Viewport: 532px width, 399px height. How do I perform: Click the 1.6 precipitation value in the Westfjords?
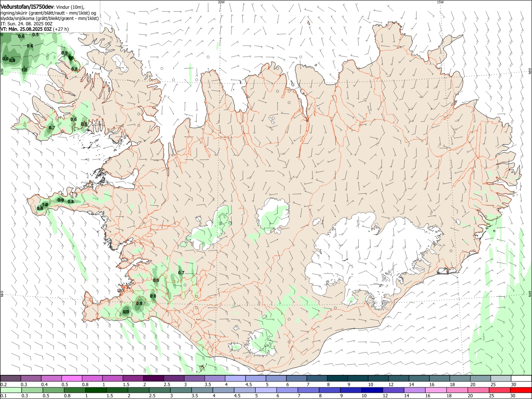[71, 58]
